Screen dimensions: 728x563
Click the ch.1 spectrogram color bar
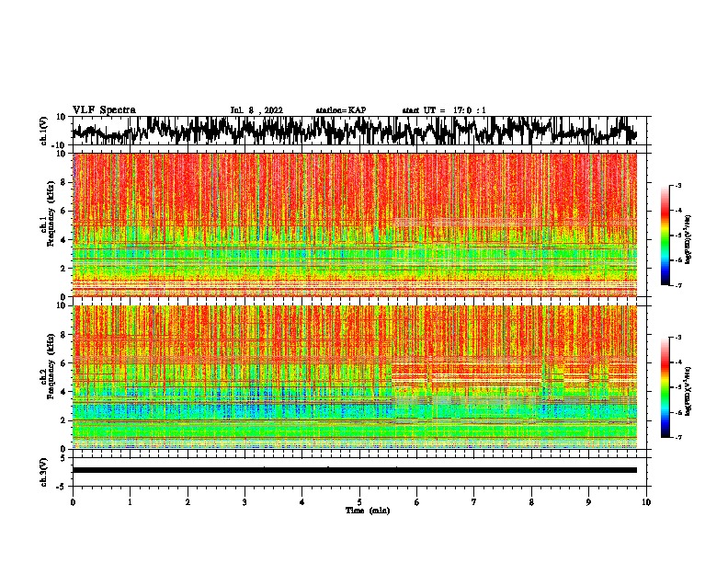(665, 236)
